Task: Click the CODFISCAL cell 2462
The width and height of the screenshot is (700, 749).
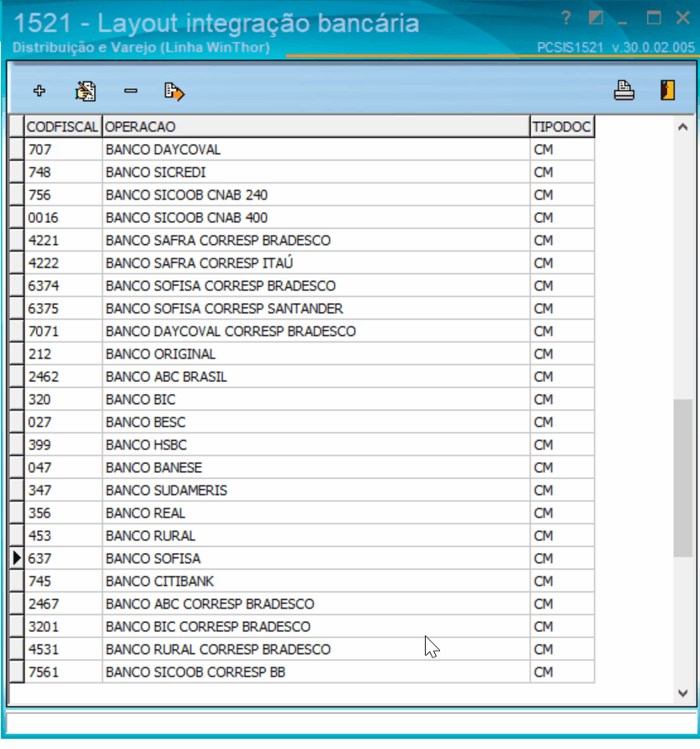Action: 63,376
